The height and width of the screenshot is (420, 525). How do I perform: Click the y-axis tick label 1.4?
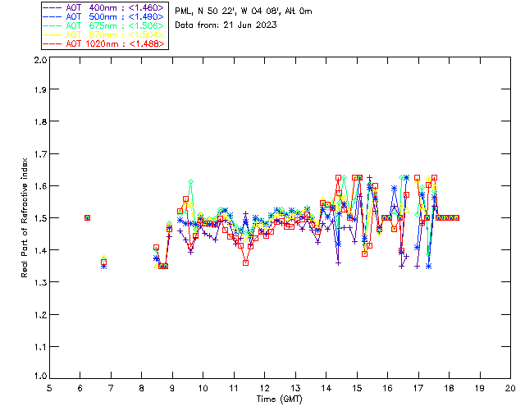[x=40, y=250]
